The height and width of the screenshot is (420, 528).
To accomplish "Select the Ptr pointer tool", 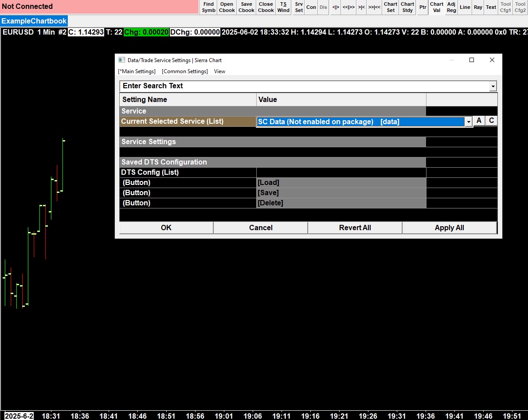I will click(422, 7).
